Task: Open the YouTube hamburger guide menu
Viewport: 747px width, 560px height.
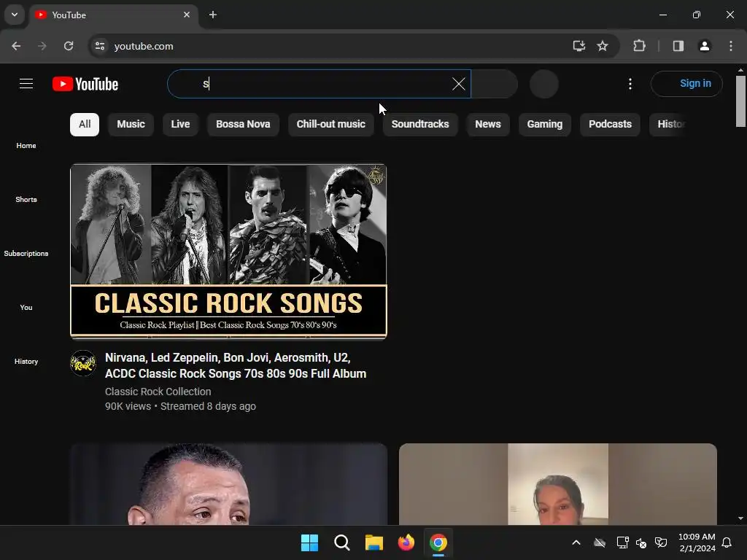Action: 26,84
